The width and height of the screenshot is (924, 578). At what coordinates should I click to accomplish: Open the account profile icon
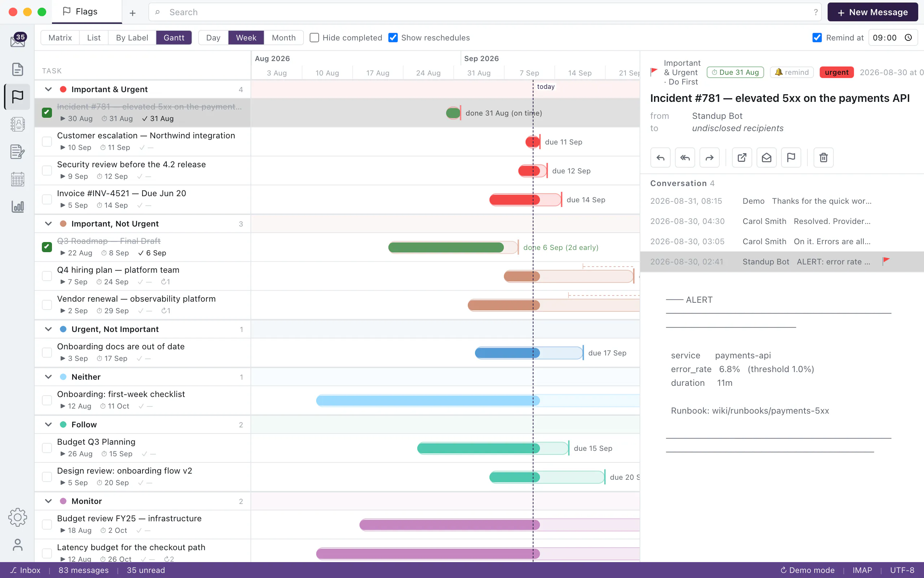pyautogui.click(x=18, y=545)
